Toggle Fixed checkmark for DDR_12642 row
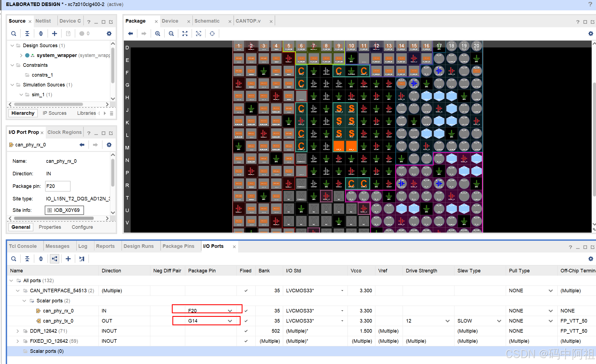 (x=246, y=331)
